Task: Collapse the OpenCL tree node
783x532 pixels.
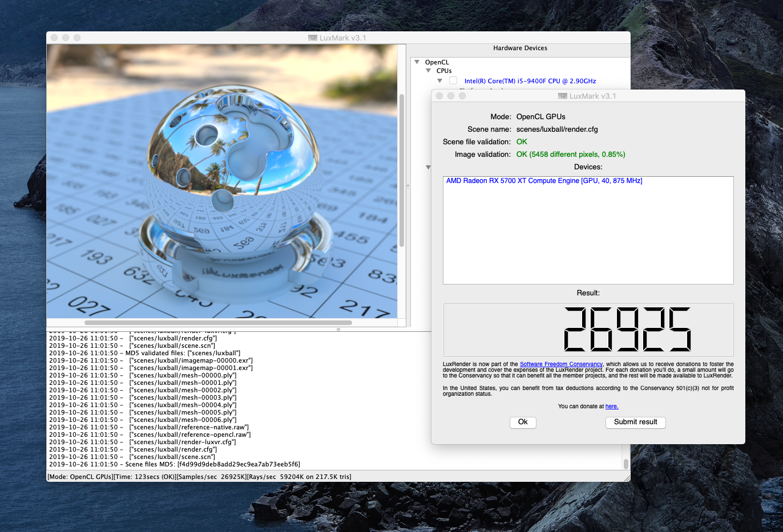Action: [x=417, y=62]
